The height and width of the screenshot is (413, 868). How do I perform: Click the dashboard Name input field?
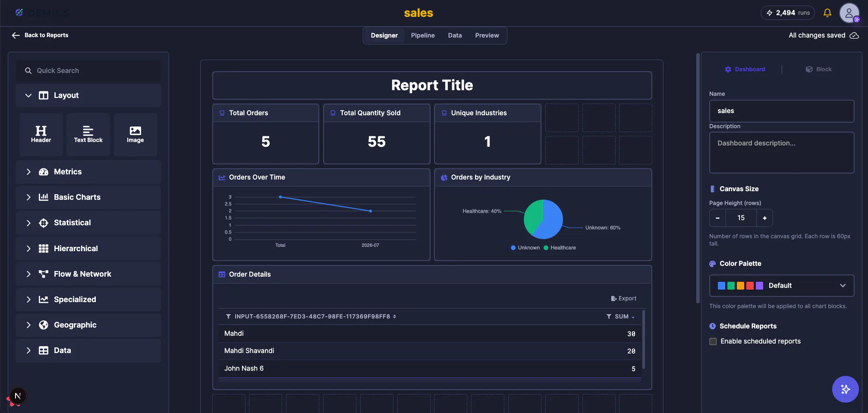pos(781,111)
